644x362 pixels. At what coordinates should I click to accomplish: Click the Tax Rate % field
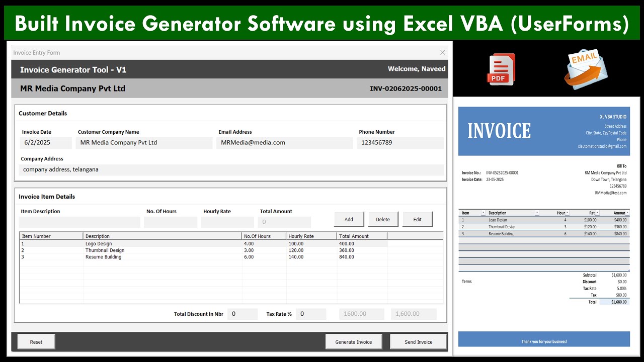[x=311, y=314]
